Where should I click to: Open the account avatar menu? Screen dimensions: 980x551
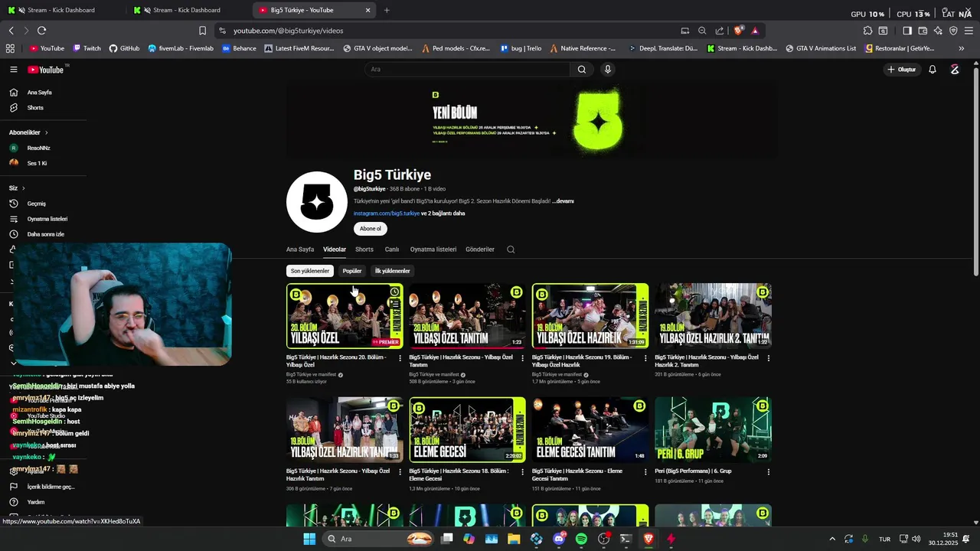pyautogui.click(x=955, y=70)
